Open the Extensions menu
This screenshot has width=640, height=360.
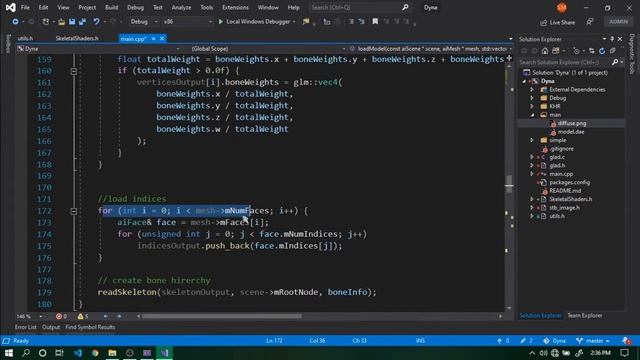pos(235,7)
